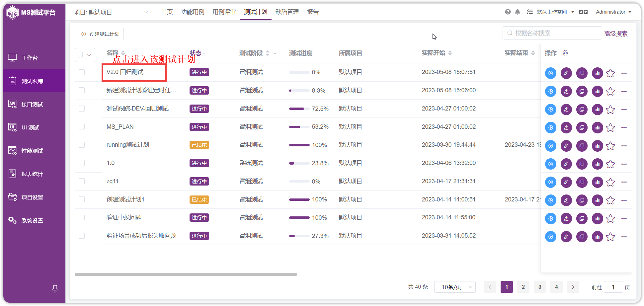Edit the 创建测试计划1 plan
This screenshot has height=306, width=644.
(566, 200)
